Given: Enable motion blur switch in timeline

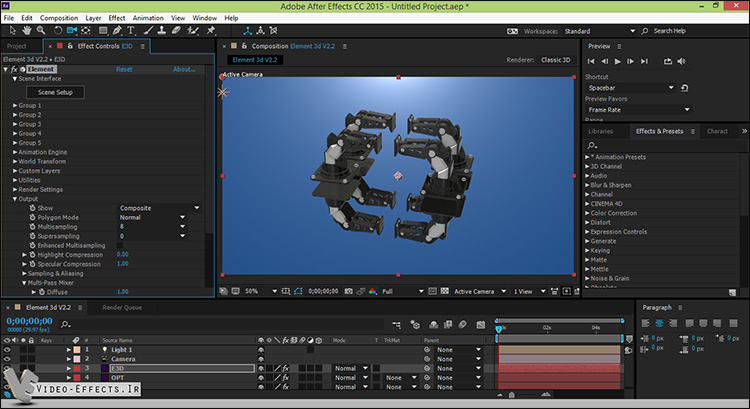Looking at the screenshot, I should click(x=463, y=325).
